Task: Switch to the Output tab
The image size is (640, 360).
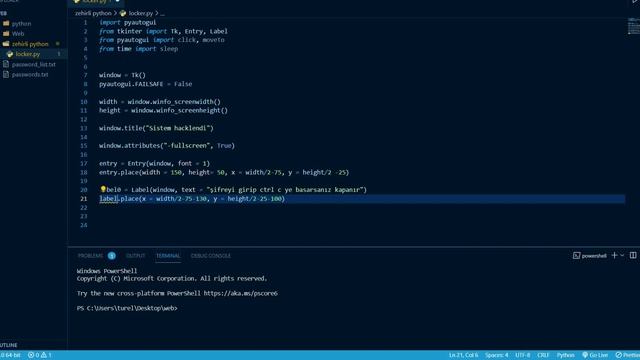Action: click(136, 256)
